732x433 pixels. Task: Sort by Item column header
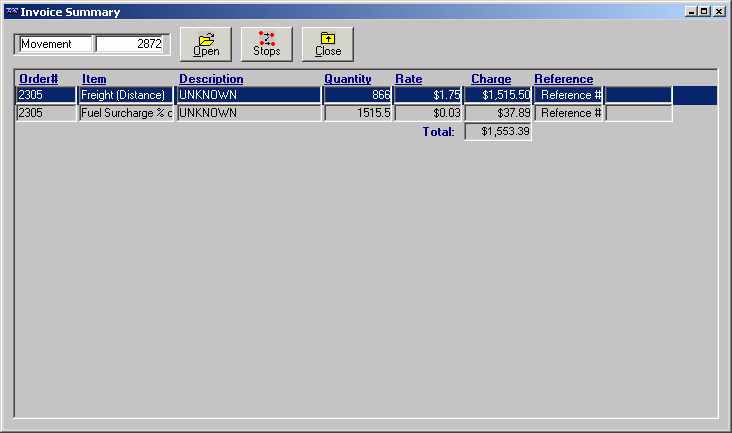pos(94,79)
